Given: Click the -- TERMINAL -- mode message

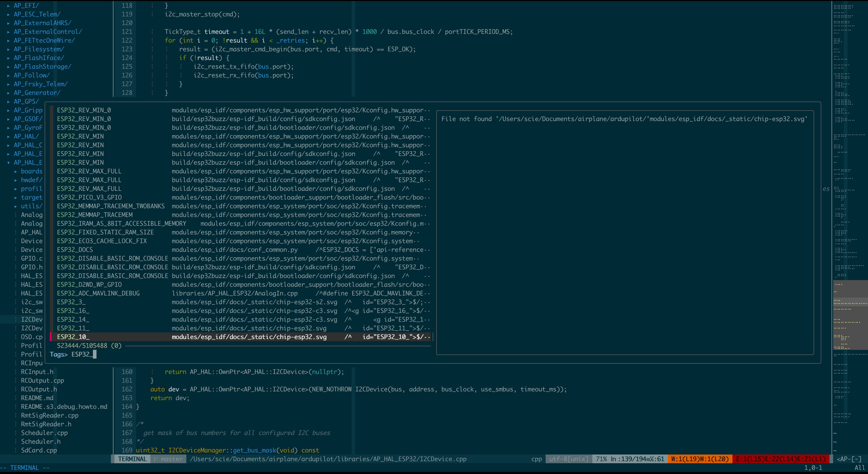Looking at the screenshot, I should point(25,468).
